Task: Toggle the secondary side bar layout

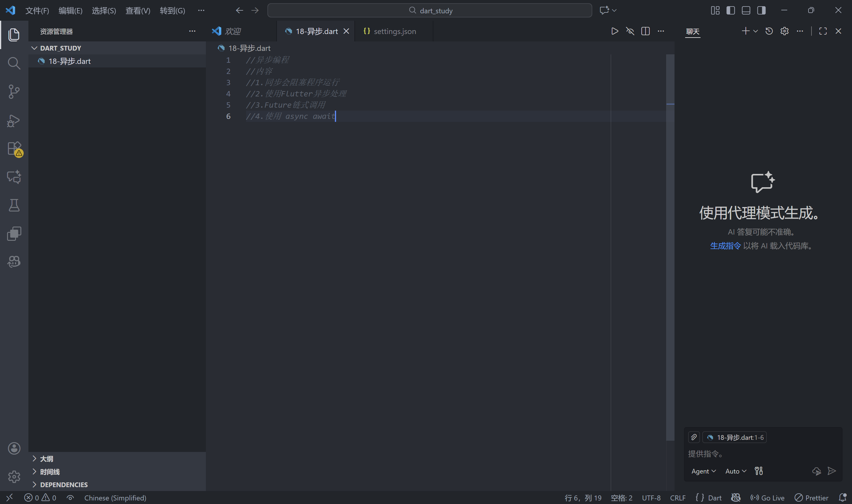Action: coord(761,11)
